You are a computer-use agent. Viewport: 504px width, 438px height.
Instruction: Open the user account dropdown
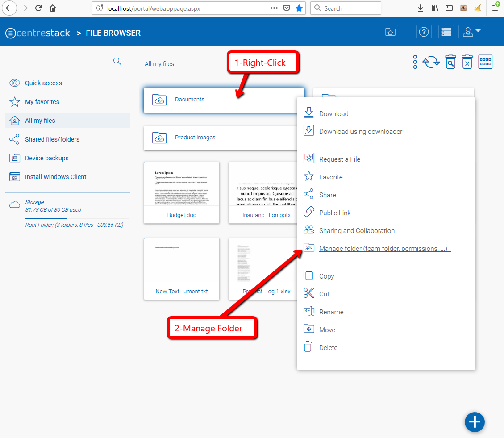click(471, 32)
